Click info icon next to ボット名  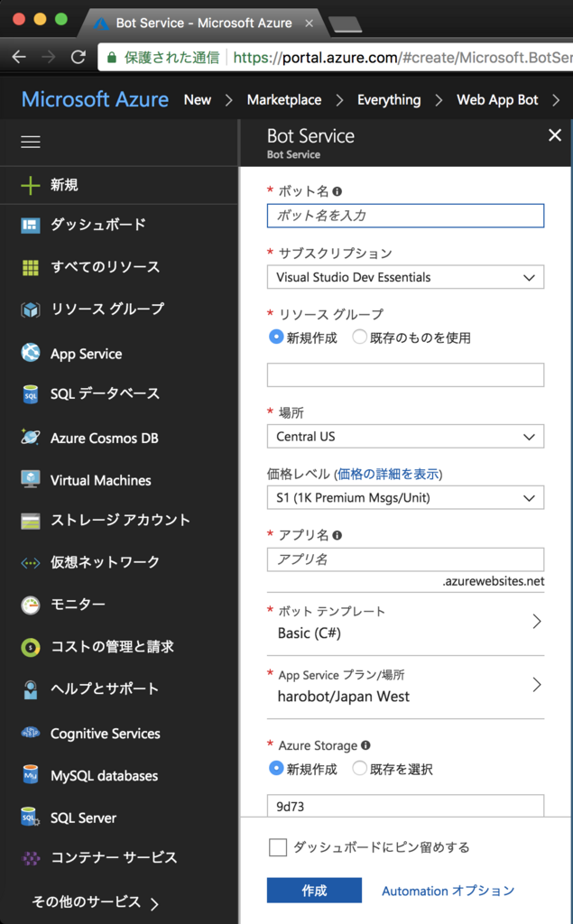coord(337,191)
